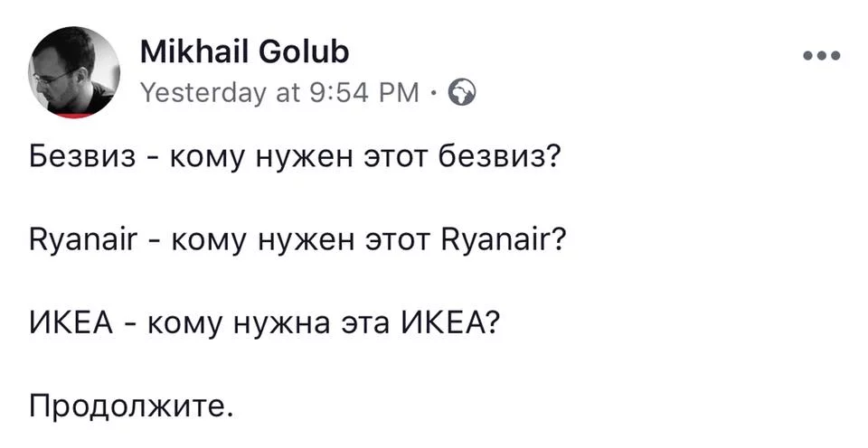
Task: Click the "Продолжите." text
Action: (132, 405)
